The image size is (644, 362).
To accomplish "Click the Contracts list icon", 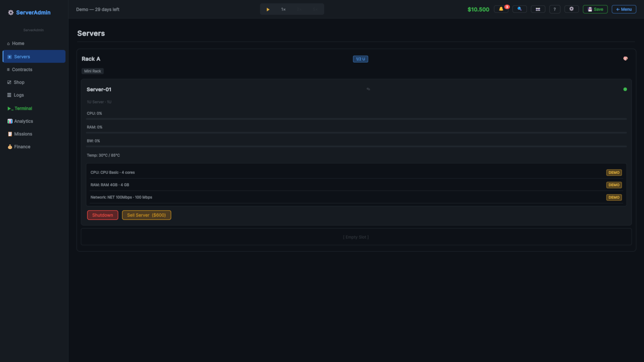I will [8, 69].
